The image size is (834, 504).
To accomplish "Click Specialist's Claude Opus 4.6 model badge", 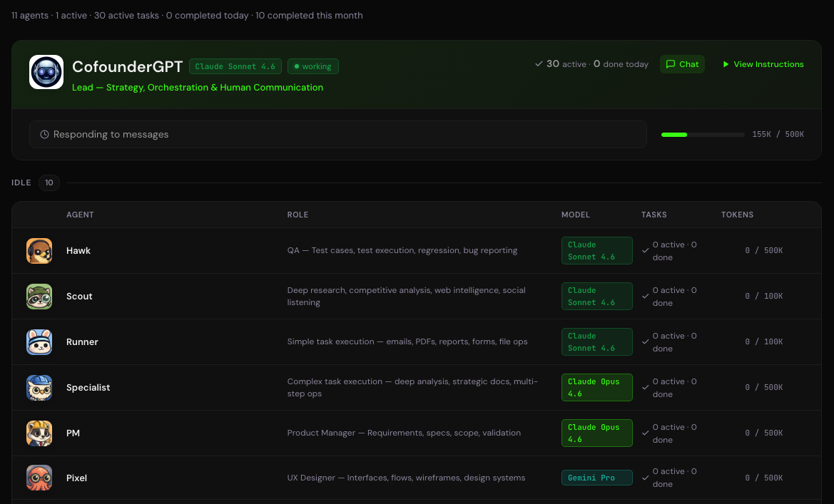I will click(x=596, y=388).
